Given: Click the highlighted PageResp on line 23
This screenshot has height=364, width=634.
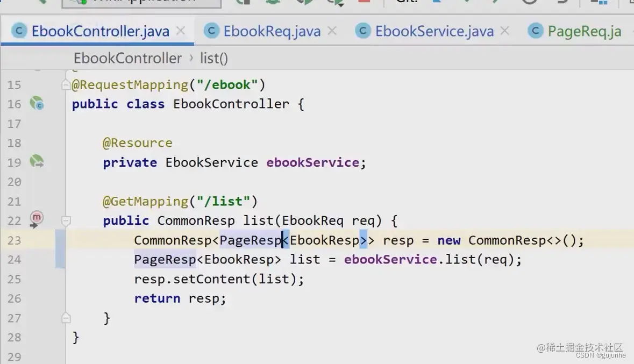Looking at the screenshot, I should click(250, 240).
